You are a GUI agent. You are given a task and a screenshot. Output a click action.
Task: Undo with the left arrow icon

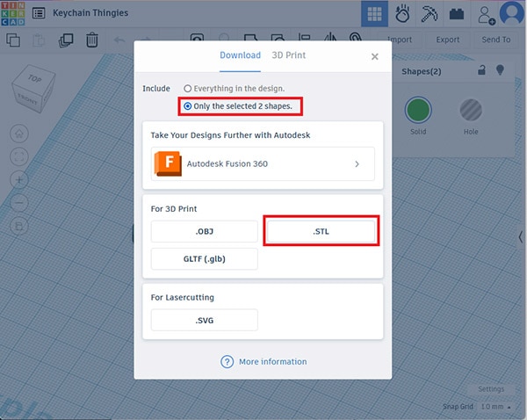(119, 40)
